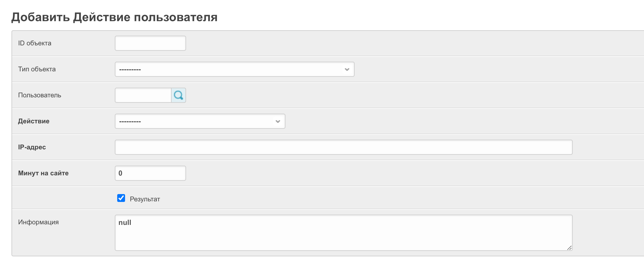
Task: Click the Информация label
Action: coord(38,222)
